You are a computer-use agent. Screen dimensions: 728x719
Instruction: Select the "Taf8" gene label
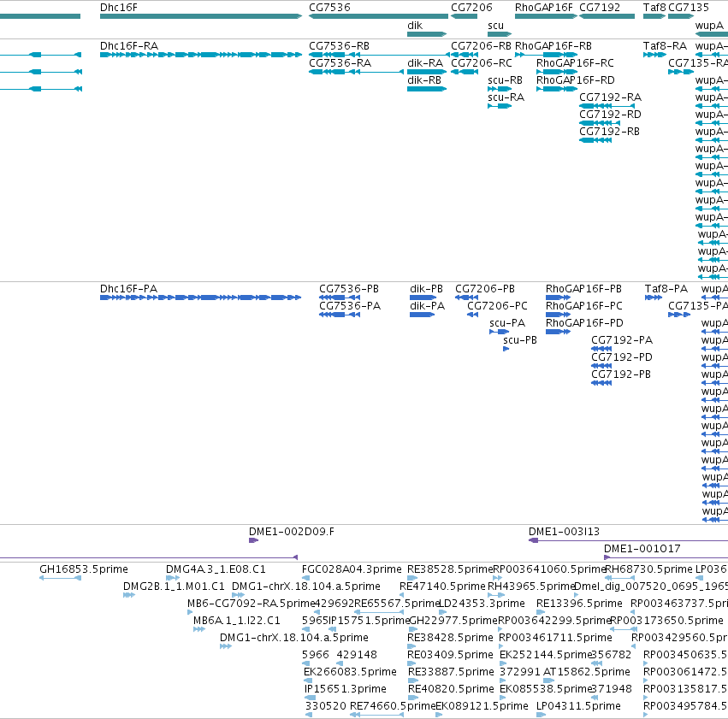pyautogui.click(x=654, y=8)
